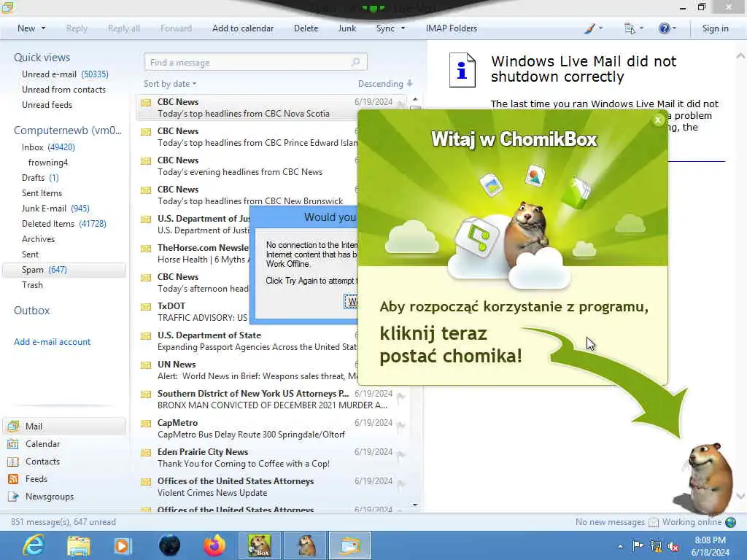
Task: Switch to Feeds view
Action: (x=36, y=479)
